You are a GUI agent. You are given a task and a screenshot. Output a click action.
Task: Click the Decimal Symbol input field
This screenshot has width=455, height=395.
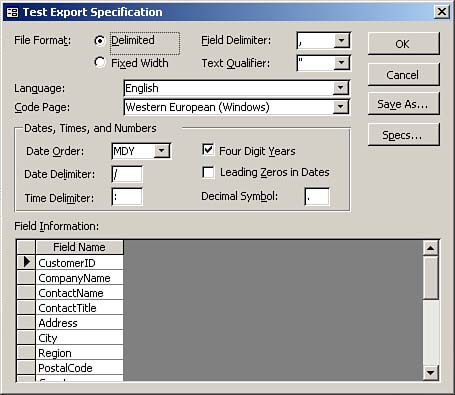click(x=317, y=196)
